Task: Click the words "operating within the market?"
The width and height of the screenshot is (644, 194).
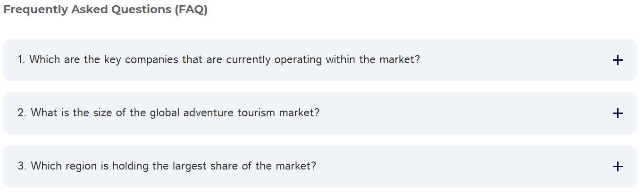Action: click(347, 60)
